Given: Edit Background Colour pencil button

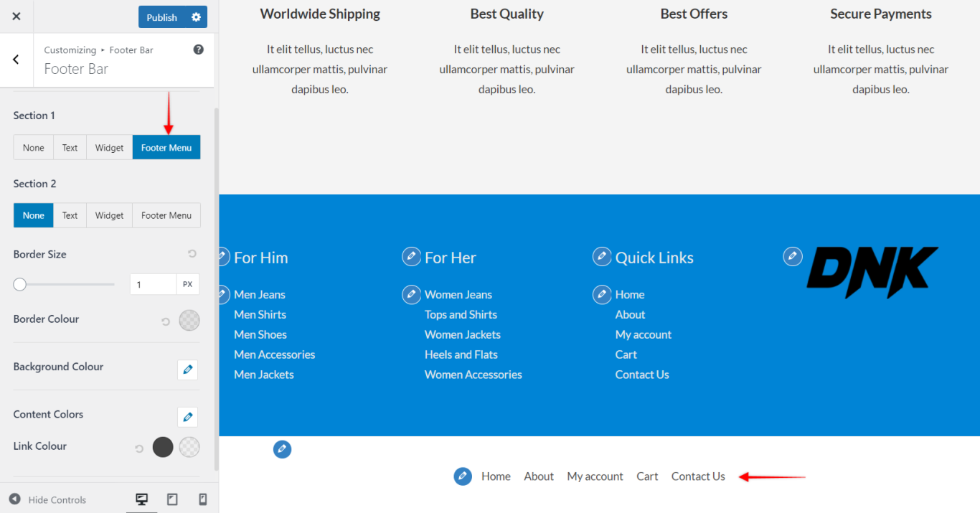Looking at the screenshot, I should (187, 370).
